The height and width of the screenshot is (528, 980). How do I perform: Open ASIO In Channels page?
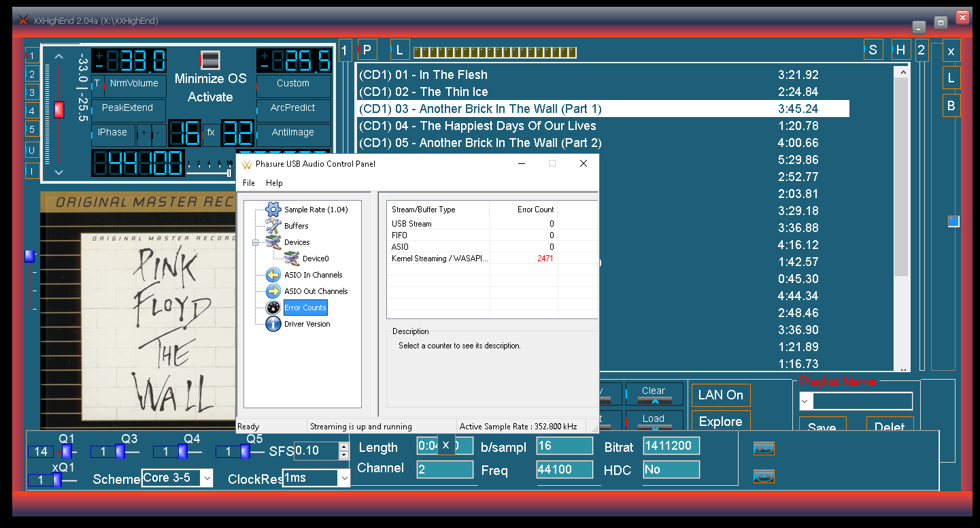(313, 275)
